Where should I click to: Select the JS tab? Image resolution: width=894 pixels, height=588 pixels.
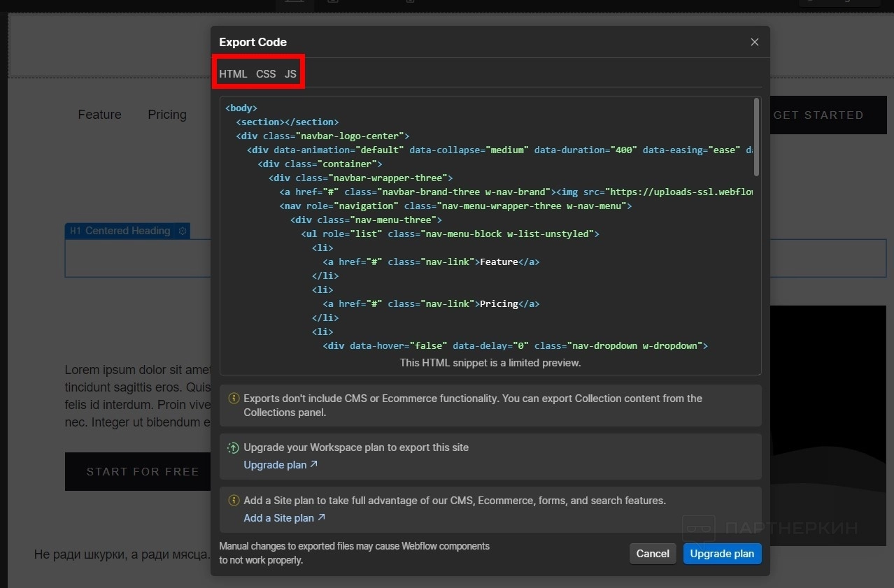tap(290, 73)
